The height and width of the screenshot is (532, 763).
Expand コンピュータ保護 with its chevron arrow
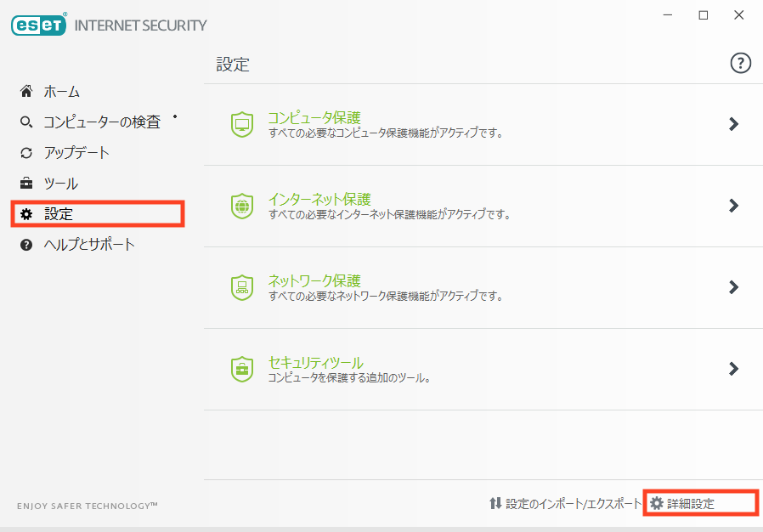tap(734, 124)
